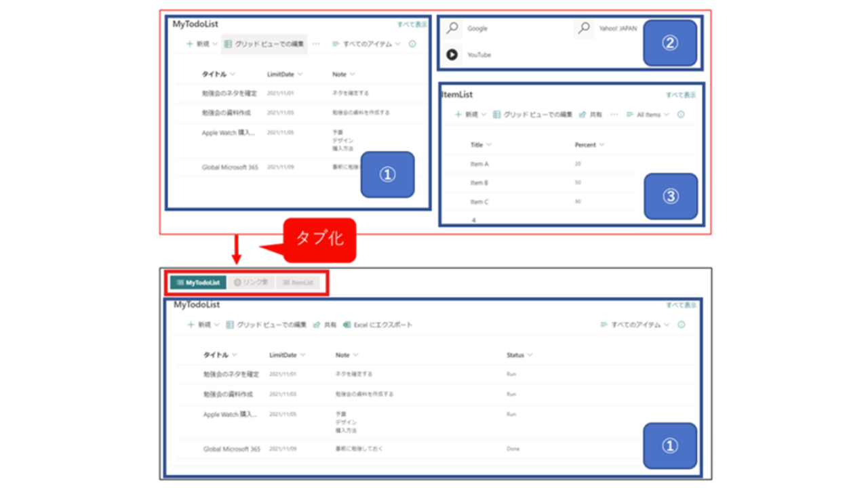Screen dimensions: 868x488
Task: Click the share icon in ItemList toolbar
Action: [583, 115]
